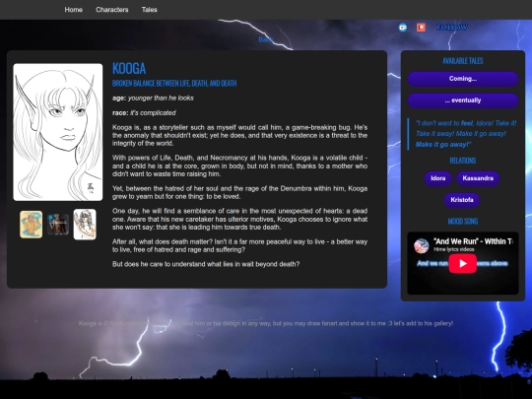Click the quote "I don't want to feel, Idora!"
Image resolution: width=532 pixels, height=399 pixels.
point(465,134)
